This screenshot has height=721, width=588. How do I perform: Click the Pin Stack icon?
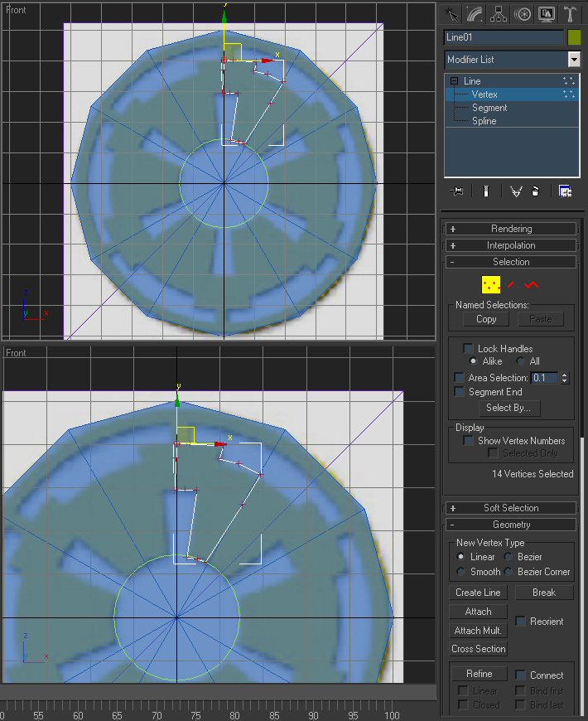pos(456,191)
